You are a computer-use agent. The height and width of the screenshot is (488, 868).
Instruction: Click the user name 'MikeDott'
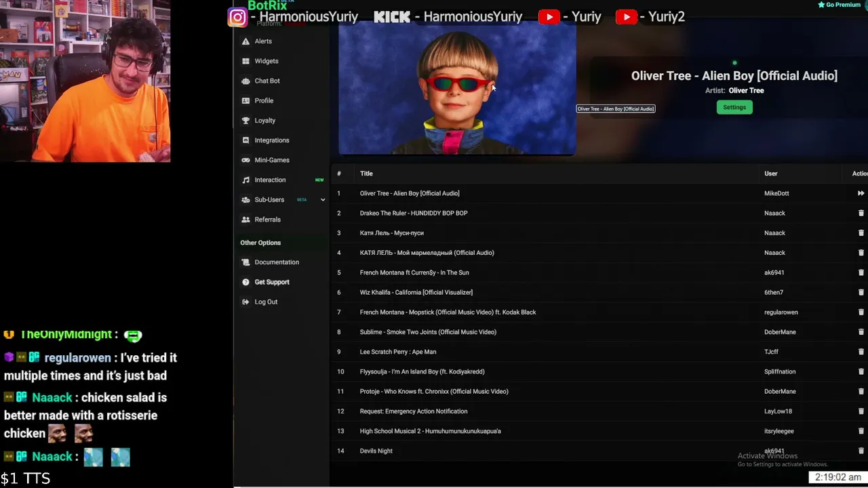pyautogui.click(x=776, y=193)
